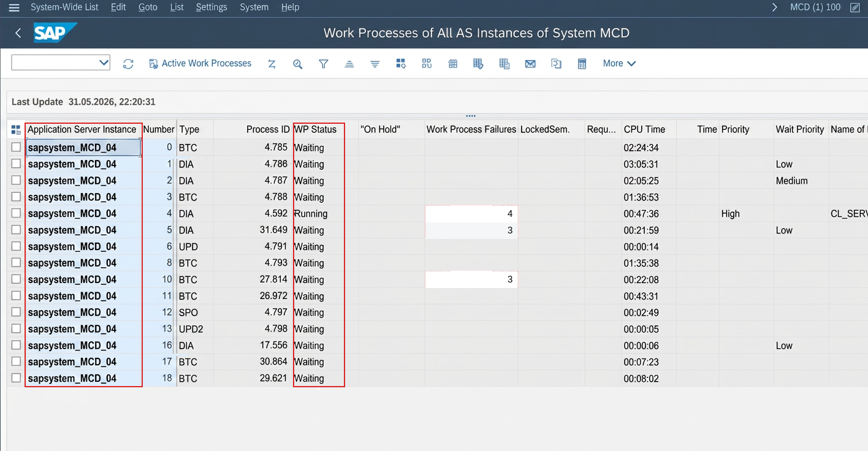Click the select layout icon with magnifier
The height and width of the screenshot is (451, 868).
tap(401, 64)
